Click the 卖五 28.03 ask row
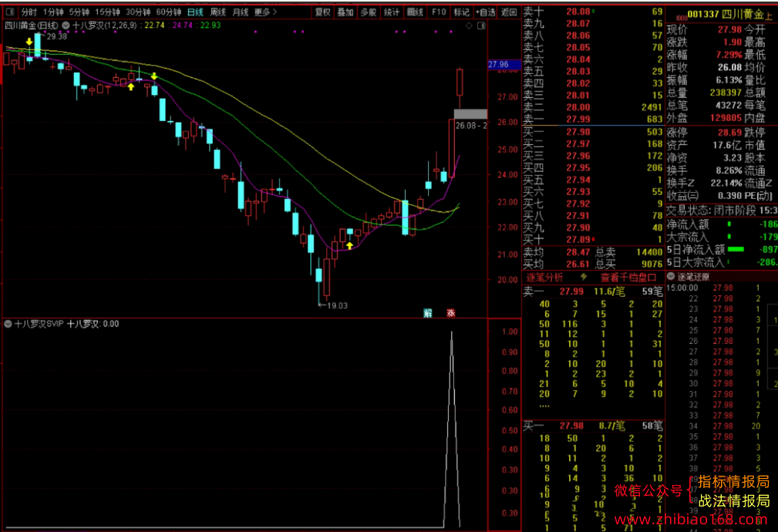The image size is (778, 532). pyautogui.click(x=593, y=72)
